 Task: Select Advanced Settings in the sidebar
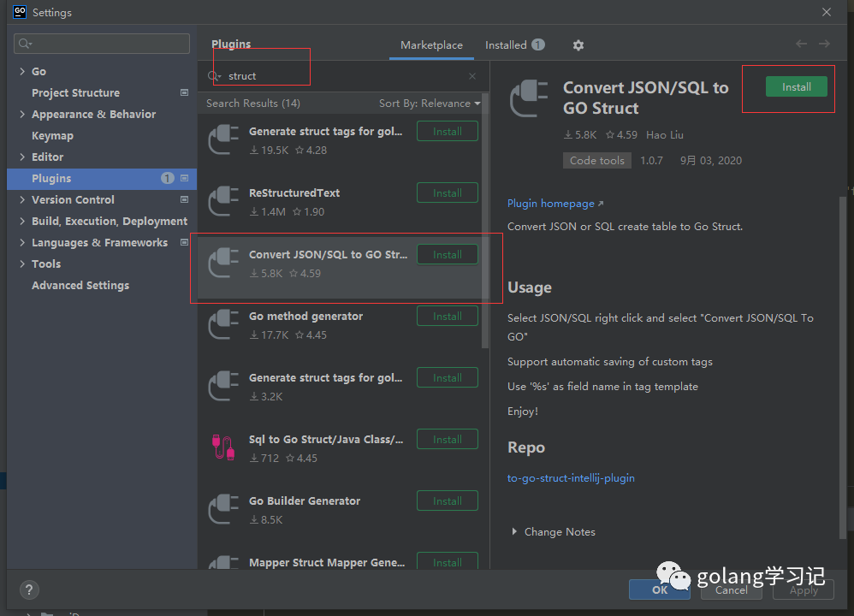click(x=102, y=286)
